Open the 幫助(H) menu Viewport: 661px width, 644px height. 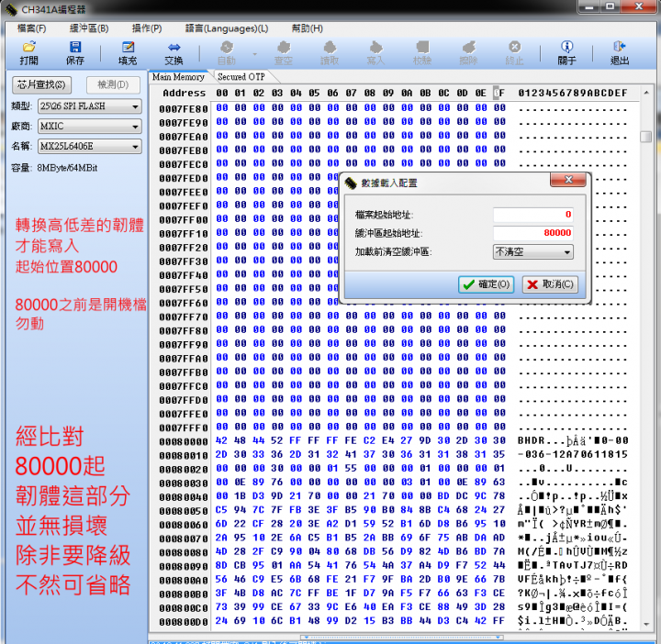click(x=308, y=28)
